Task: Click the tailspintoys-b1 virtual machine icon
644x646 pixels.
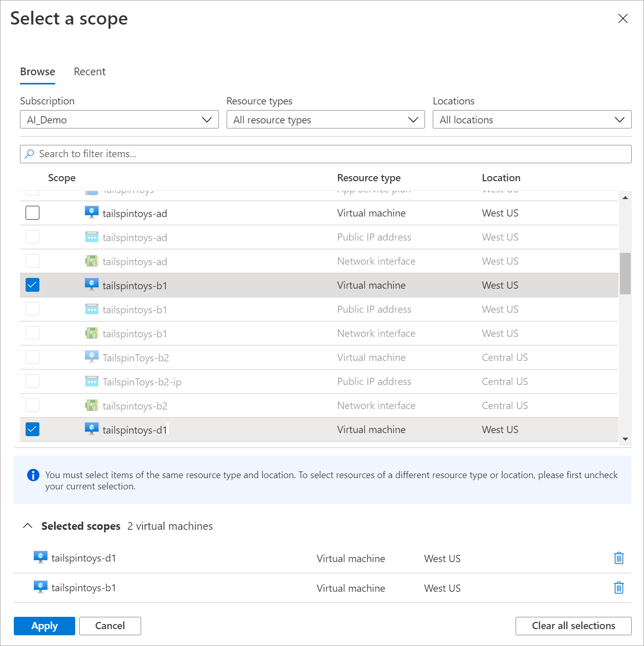Action: coord(92,285)
